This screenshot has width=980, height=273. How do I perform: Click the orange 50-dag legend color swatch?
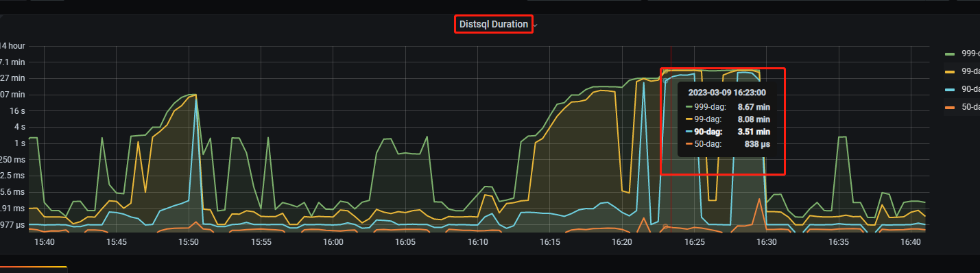(950, 107)
